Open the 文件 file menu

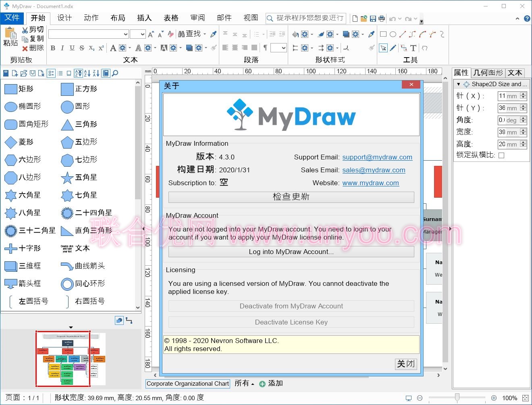[12, 18]
